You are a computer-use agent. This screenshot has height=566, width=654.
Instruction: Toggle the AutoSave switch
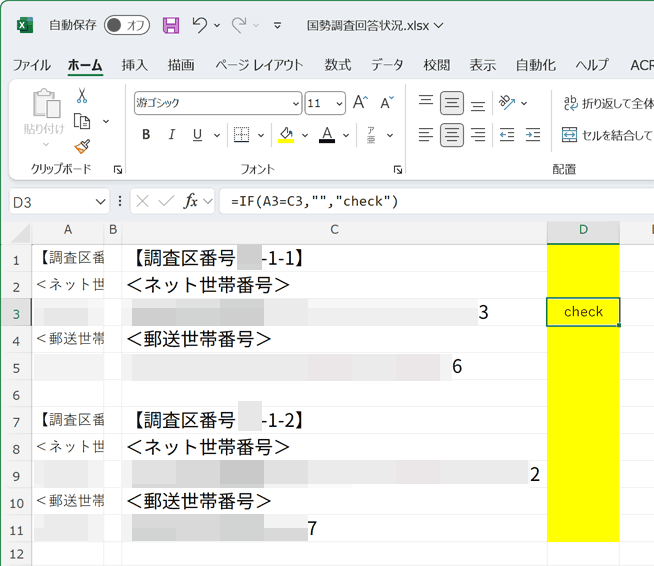click(x=126, y=25)
